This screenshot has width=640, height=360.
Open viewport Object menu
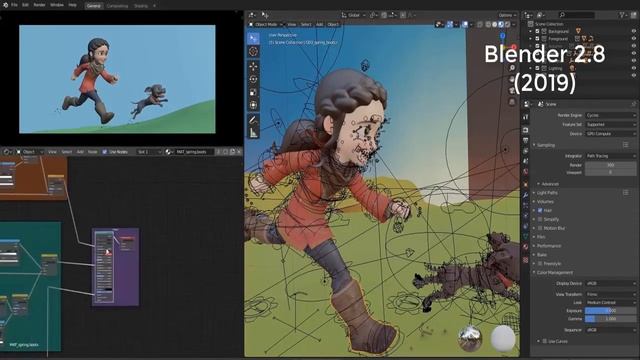(333, 24)
